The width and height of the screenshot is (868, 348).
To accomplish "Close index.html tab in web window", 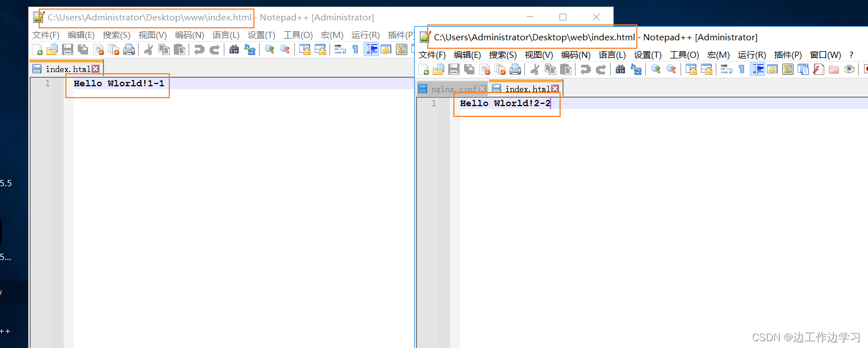I will coord(555,89).
